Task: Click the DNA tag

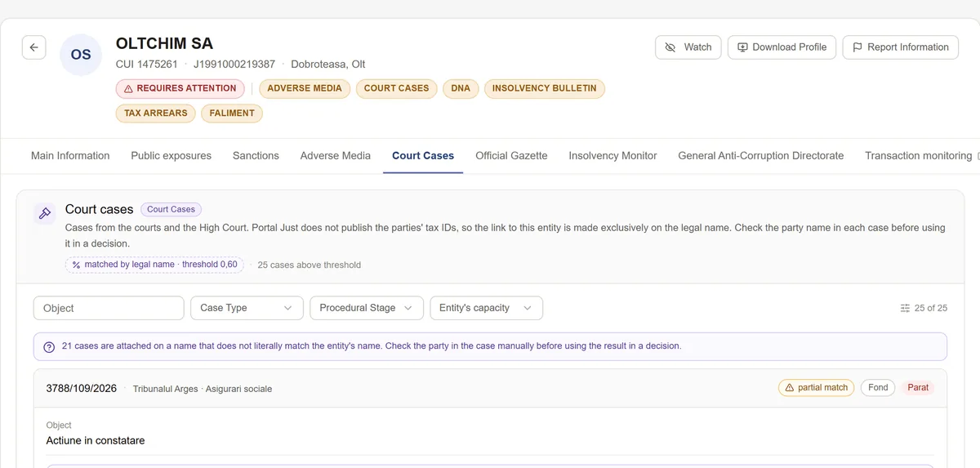Action: pyautogui.click(x=461, y=88)
